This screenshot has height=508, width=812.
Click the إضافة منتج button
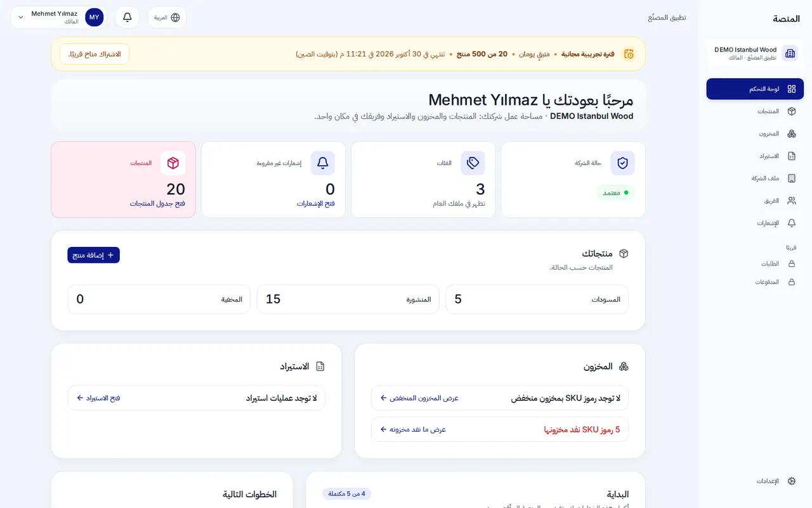pos(93,255)
